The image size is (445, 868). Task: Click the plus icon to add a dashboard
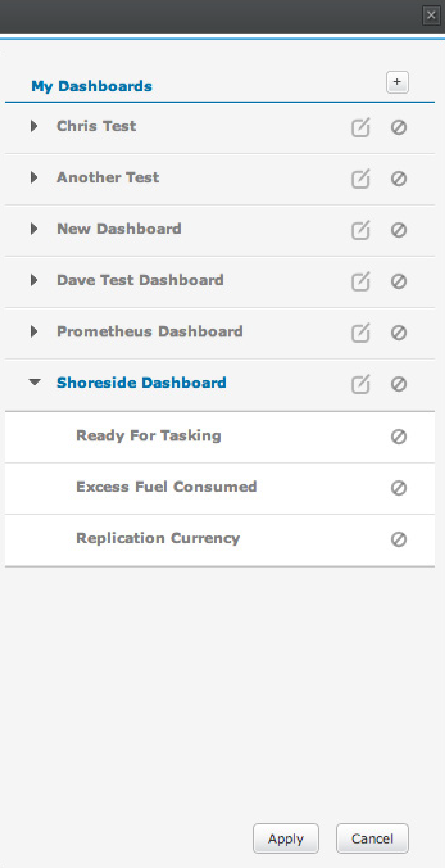click(x=397, y=82)
